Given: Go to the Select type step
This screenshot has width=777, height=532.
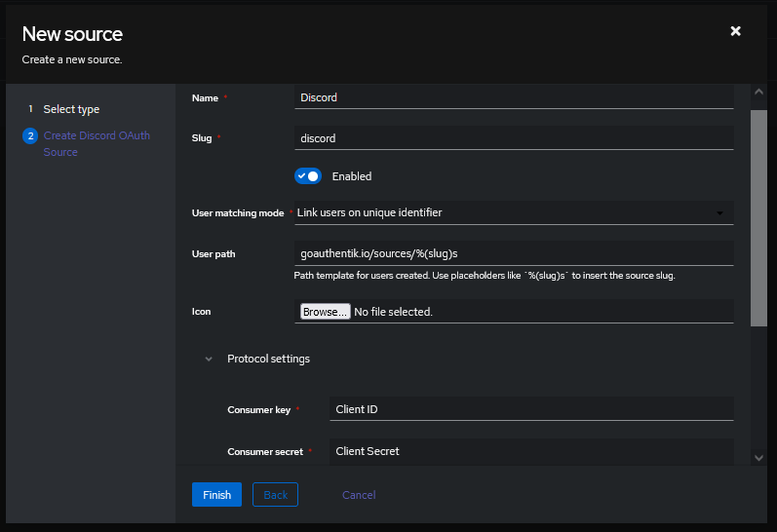Looking at the screenshot, I should point(71,109).
